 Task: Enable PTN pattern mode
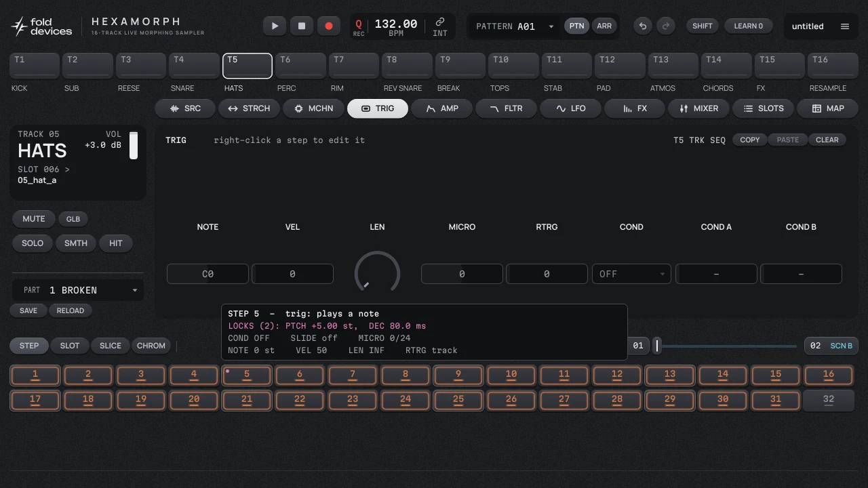coord(576,26)
